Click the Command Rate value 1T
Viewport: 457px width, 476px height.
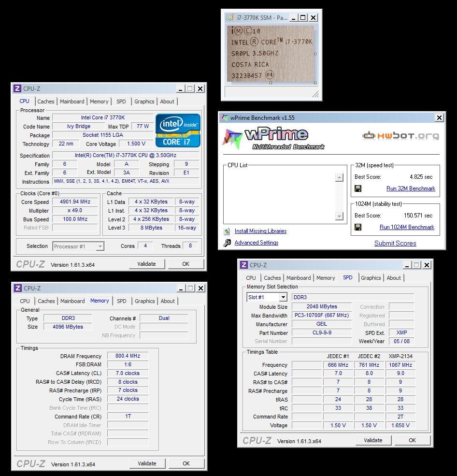point(128,416)
